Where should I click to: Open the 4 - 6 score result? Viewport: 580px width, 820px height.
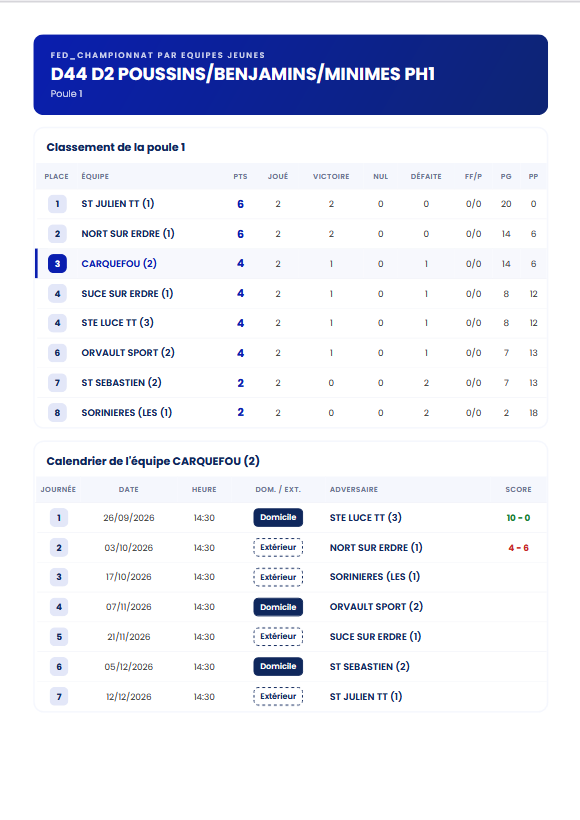(x=518, y=548)
